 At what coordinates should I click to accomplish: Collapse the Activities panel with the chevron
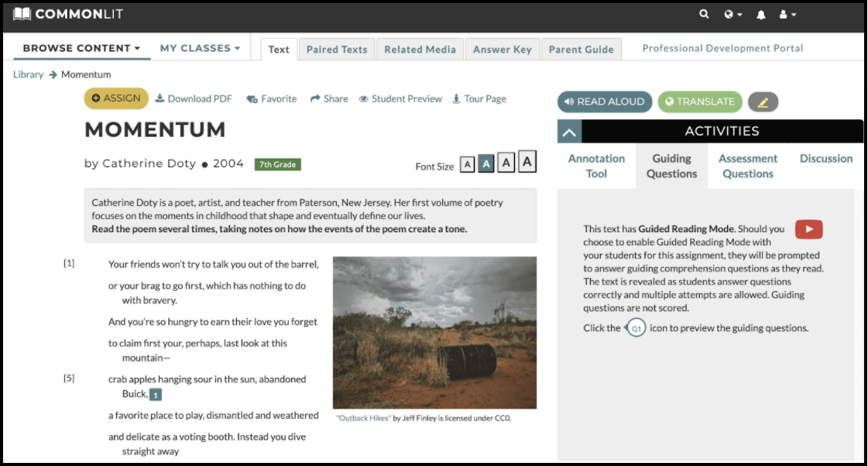point(569,131)
